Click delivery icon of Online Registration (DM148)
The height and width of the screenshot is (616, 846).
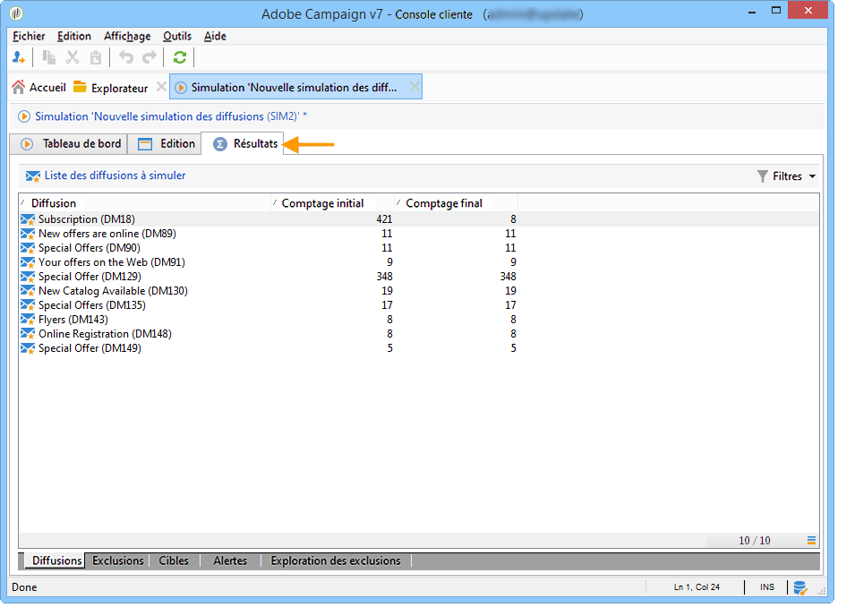(28, 334)
